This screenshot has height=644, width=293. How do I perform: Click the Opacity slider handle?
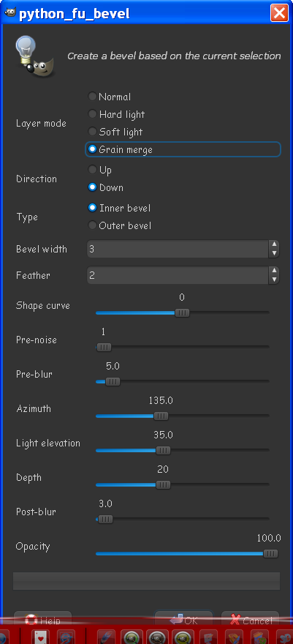click(270, 554)
